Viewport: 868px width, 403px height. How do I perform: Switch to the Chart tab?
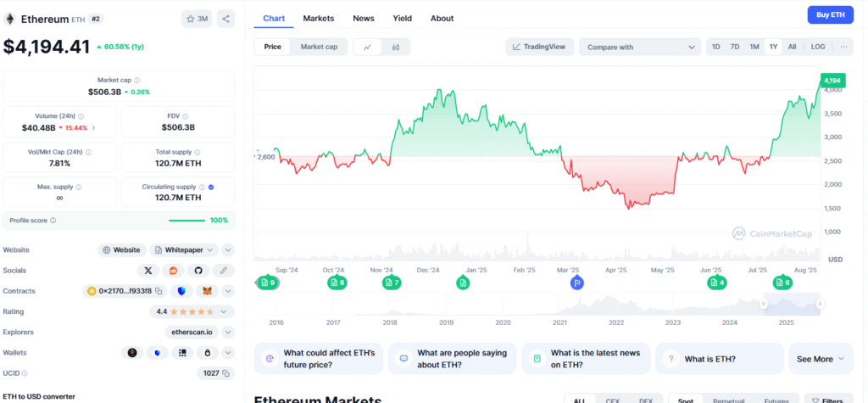pyautogui.click(x=274, y=19)
